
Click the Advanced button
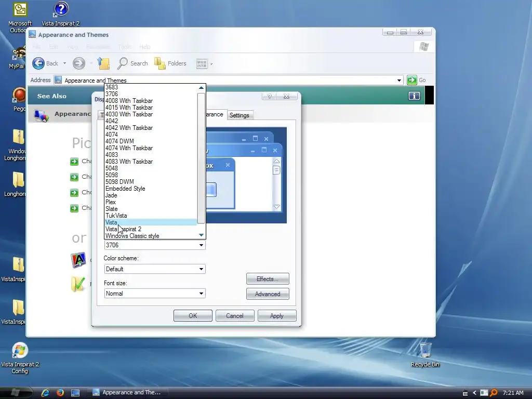click(x=268, y=294)
